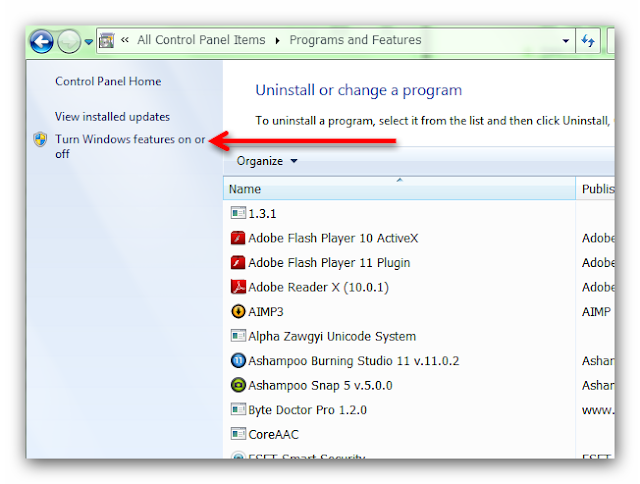Sort list by Publisher column header
Image resolution: width=640 pixels, height=484 pixels.
(x=595, y=189)
